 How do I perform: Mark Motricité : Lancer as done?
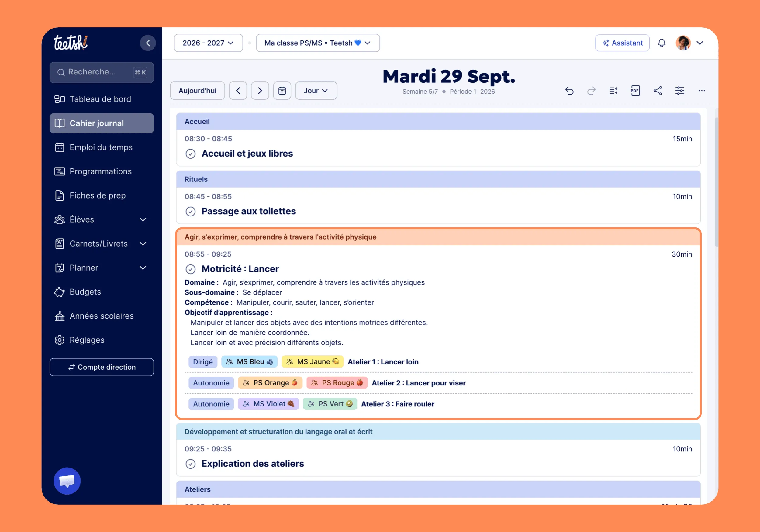[190, 269]
